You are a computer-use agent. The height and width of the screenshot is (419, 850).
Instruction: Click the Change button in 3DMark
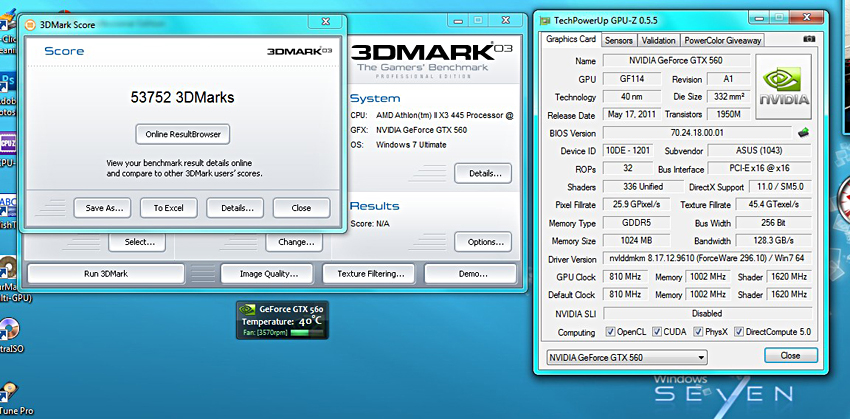point(294,242)
